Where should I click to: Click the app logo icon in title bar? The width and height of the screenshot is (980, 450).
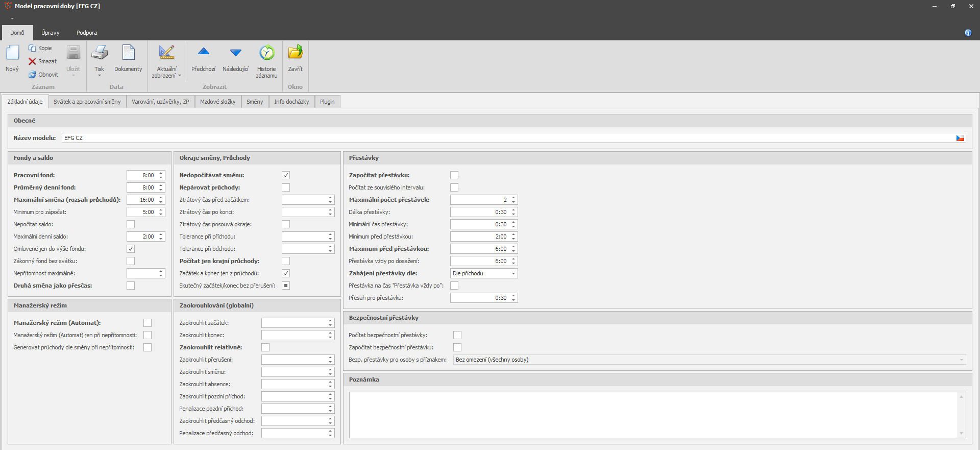click(x=8, y=6)
